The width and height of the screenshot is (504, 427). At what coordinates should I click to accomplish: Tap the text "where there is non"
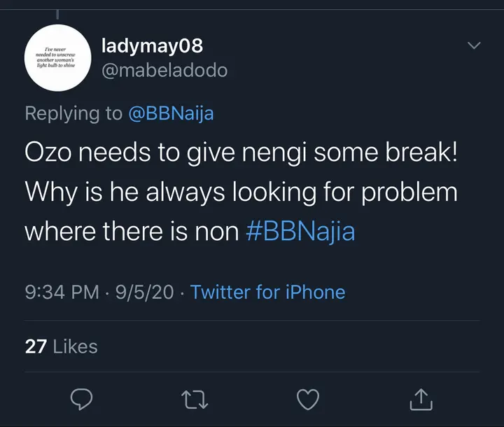click(x=132, y=230)
